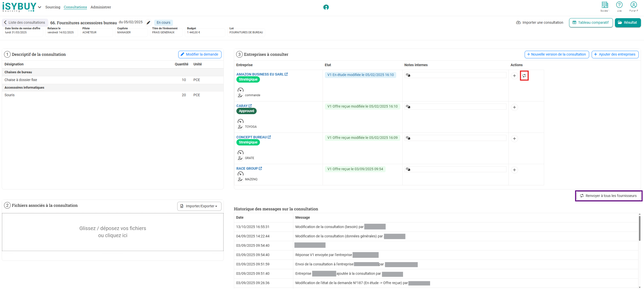Click plus action for CARAY row
The width and height of the screenshot is (644, 300).
(x=514, y=107)
